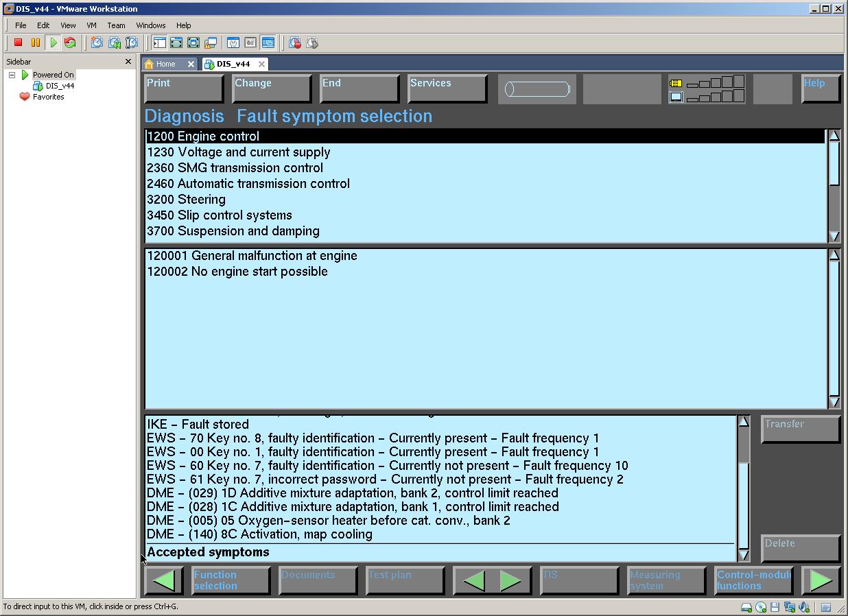Click down arrow of fault memory list scrollbar
This screenshot has width=848, height=616.
click(744, 555)
